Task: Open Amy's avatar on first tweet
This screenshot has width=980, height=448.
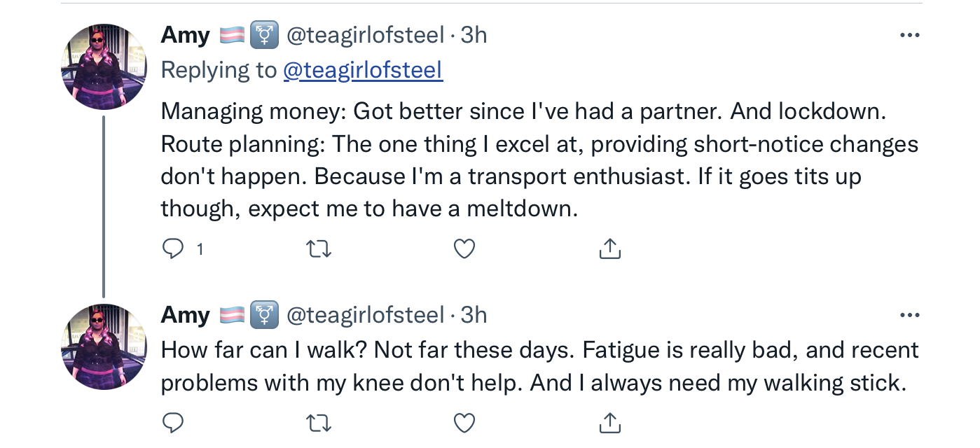Action: click(x=105, y=66)
